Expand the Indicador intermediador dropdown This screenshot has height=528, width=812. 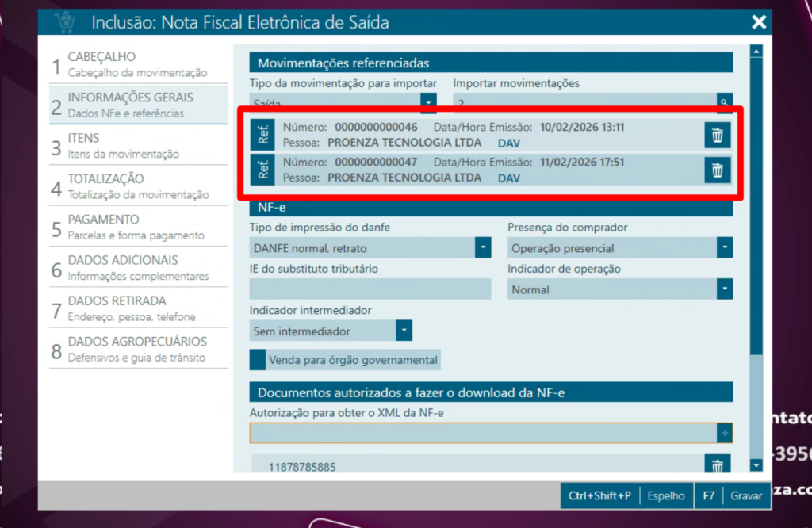(x=404, y=331)
